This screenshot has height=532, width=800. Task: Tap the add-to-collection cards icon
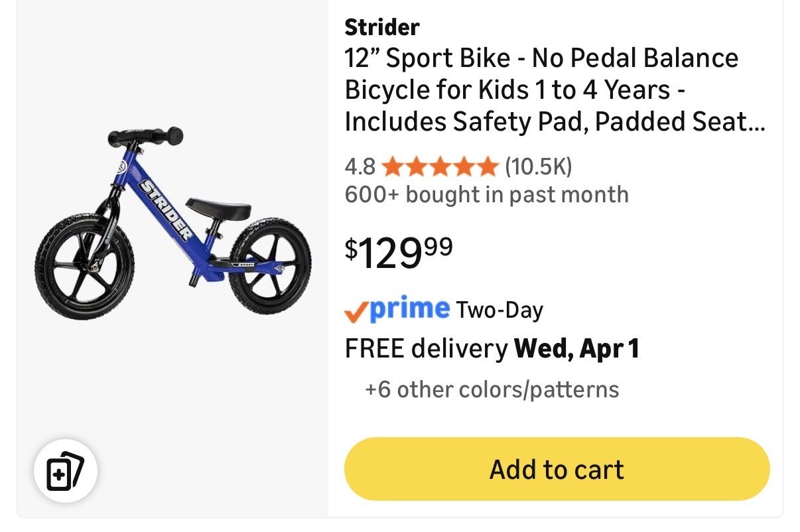(66, 470)
